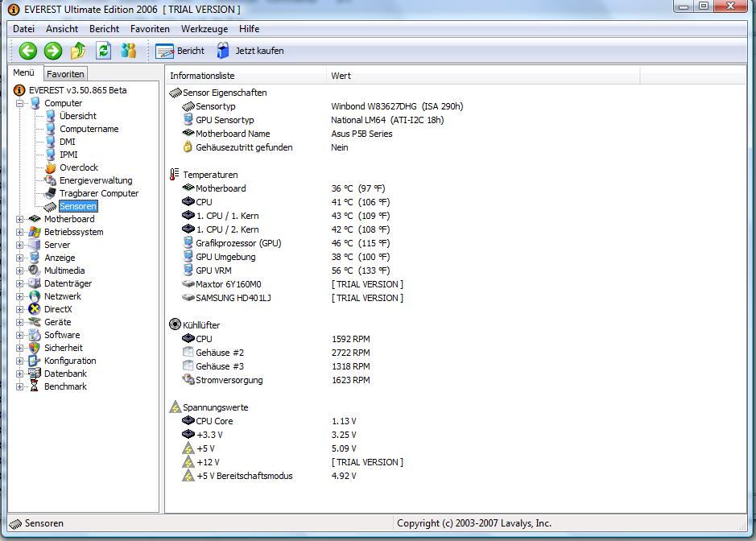Open the Ansicht menu
The image size is (756, 541).
(x=62, y=29)
